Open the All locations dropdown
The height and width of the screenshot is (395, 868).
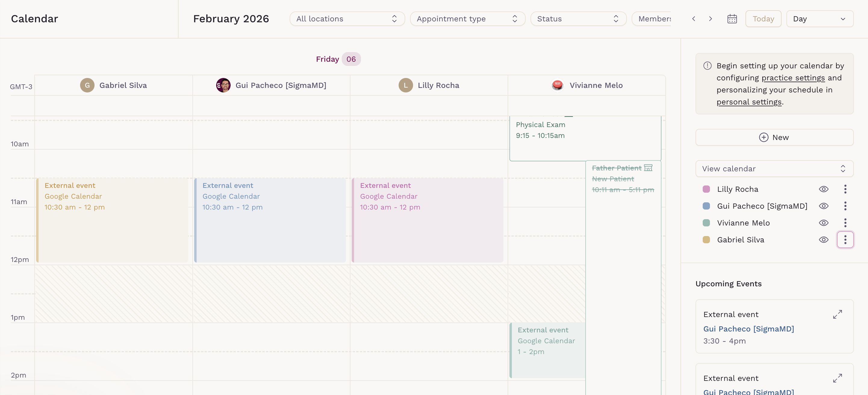point(347,19)
